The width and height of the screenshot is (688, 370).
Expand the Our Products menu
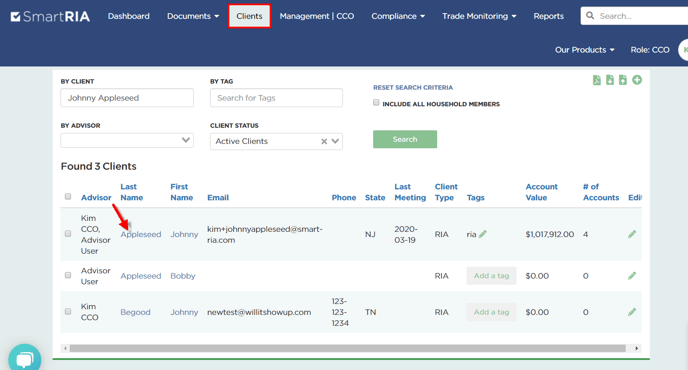tap(584, 50)
